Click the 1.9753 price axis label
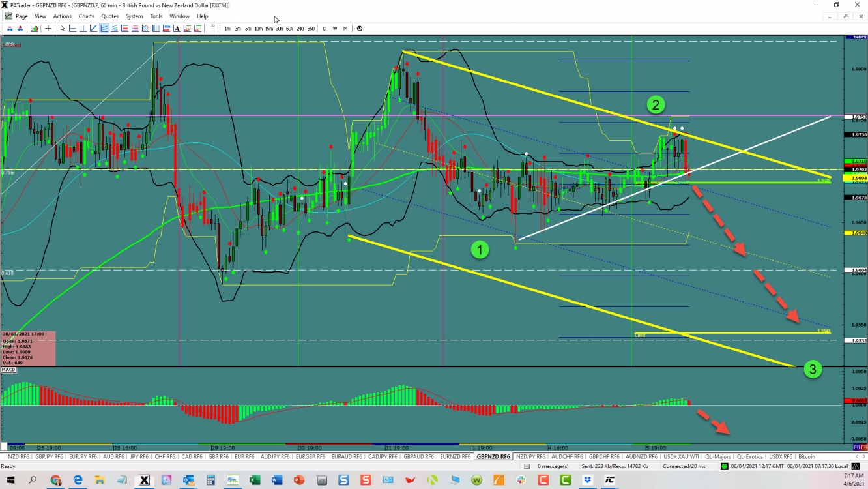Image resolution: width=868 pixels, height=489 pixels. [x=854, y=117]
